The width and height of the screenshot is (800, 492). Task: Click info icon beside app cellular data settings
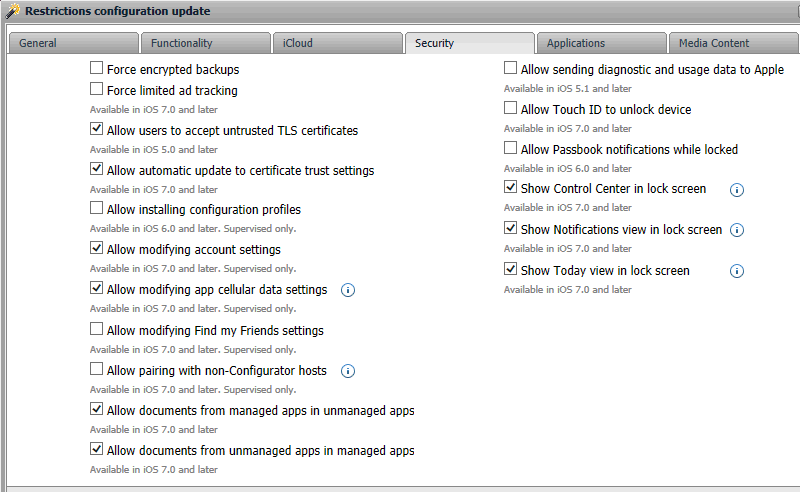[x=349, y=290]
